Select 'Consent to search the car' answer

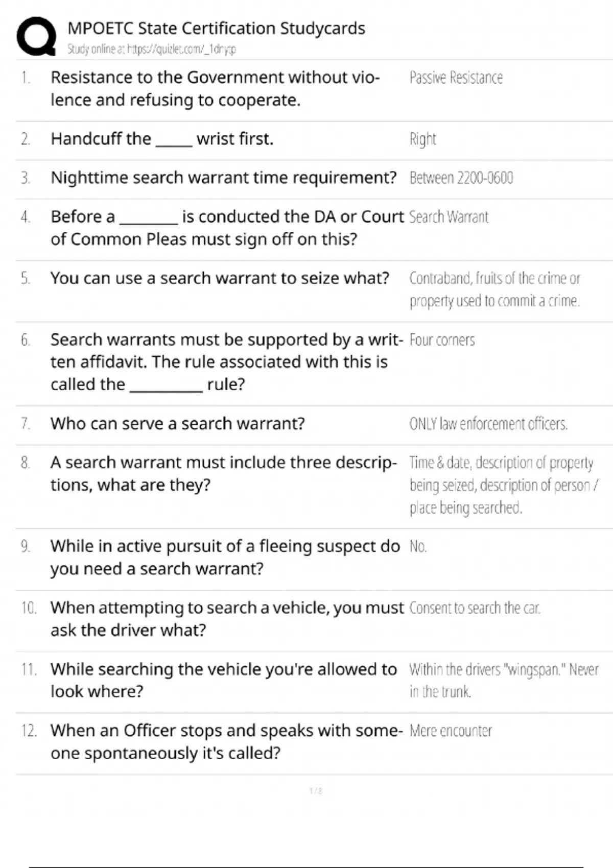(475, 608)
